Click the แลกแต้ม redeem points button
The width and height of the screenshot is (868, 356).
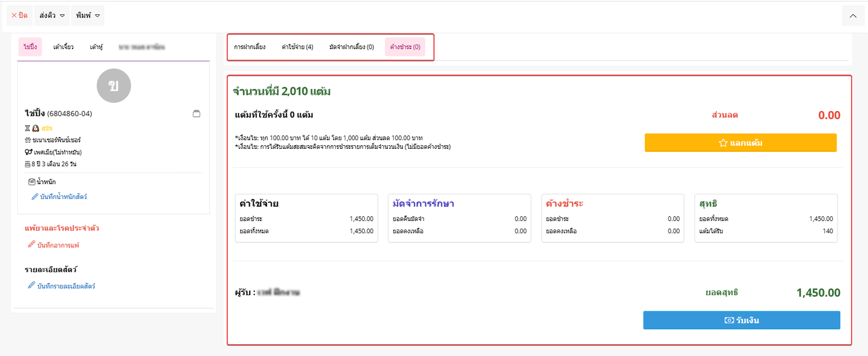pos(741,143)
